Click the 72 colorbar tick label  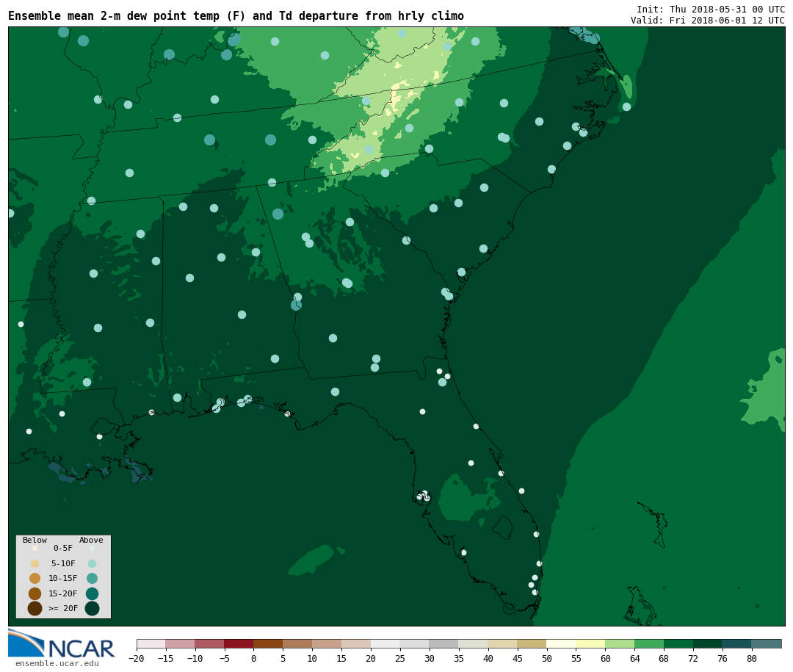[x=694, y=658]
